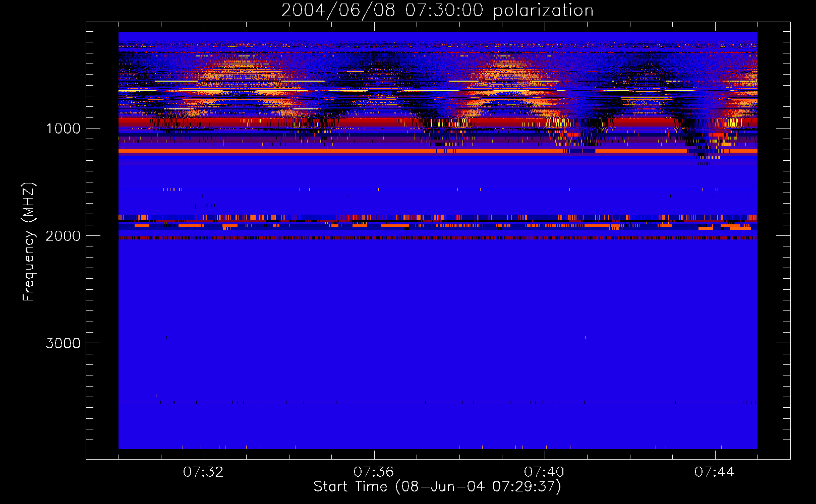Click the 07:36 time axis label
The height and width of the screenshot is (504, 816).
coord(374,472)
